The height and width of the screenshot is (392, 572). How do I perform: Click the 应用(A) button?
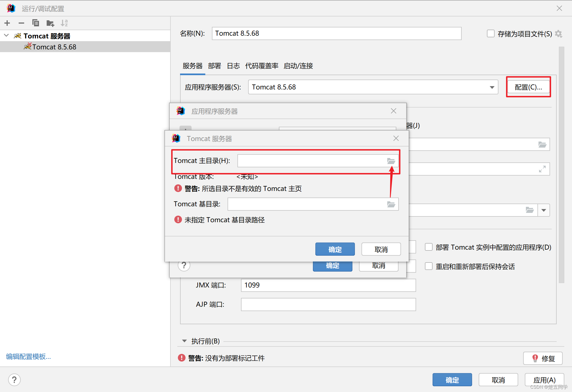point(544,380)
